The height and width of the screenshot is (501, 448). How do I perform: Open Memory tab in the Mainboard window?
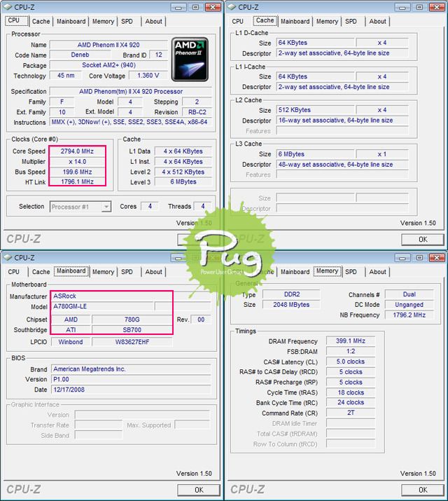point(103,272)
